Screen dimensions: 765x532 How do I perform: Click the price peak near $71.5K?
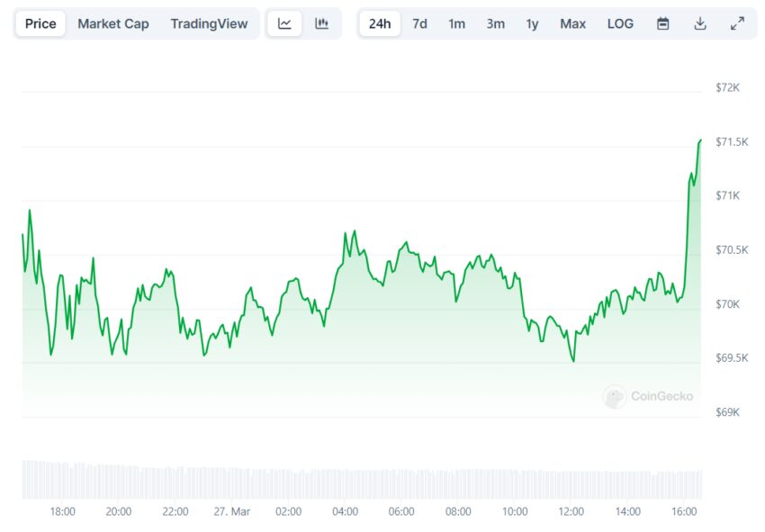[x=699, y=140]
